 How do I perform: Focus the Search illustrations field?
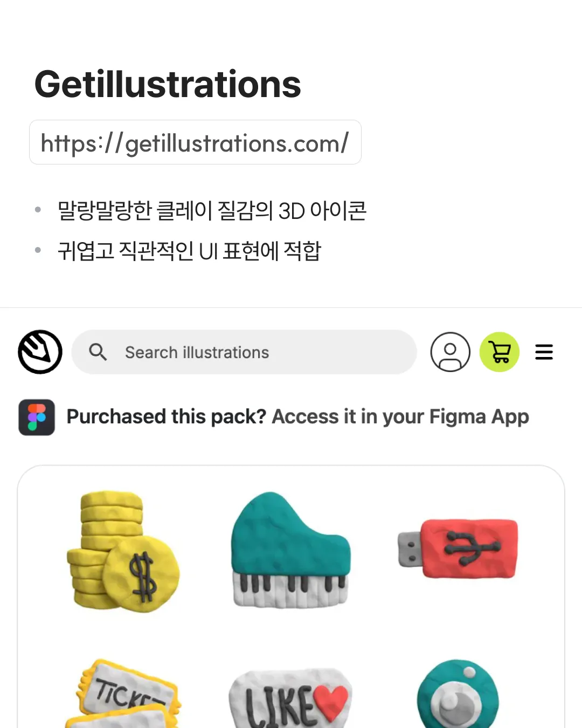tap(244, 352)
